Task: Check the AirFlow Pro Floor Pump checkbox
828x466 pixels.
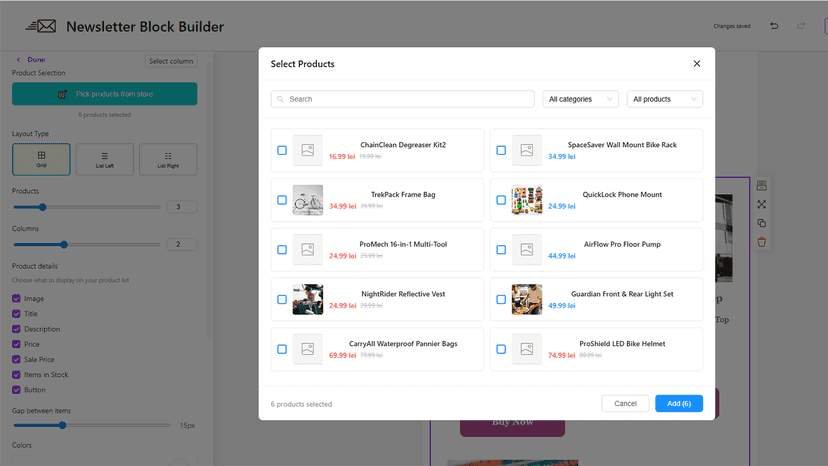Action: pos(501,249)
